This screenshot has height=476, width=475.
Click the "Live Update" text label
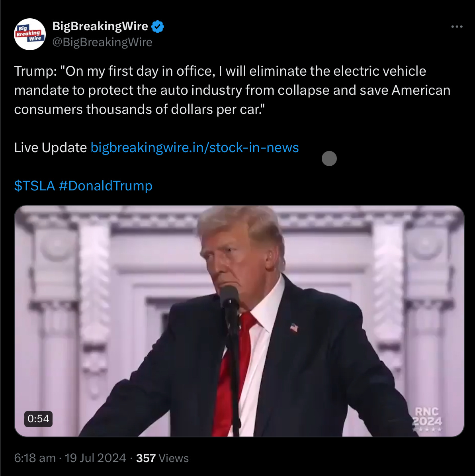tap(51, 147)
